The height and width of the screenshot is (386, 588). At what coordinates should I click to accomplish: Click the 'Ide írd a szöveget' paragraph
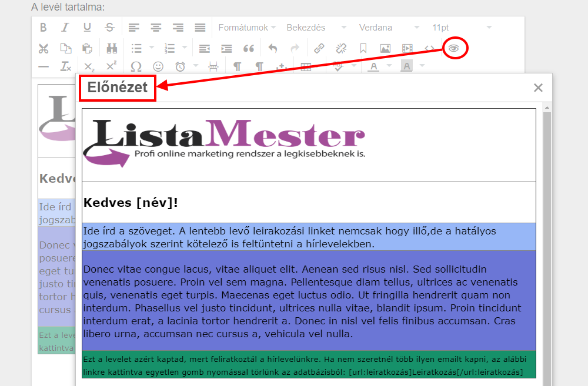289,237
